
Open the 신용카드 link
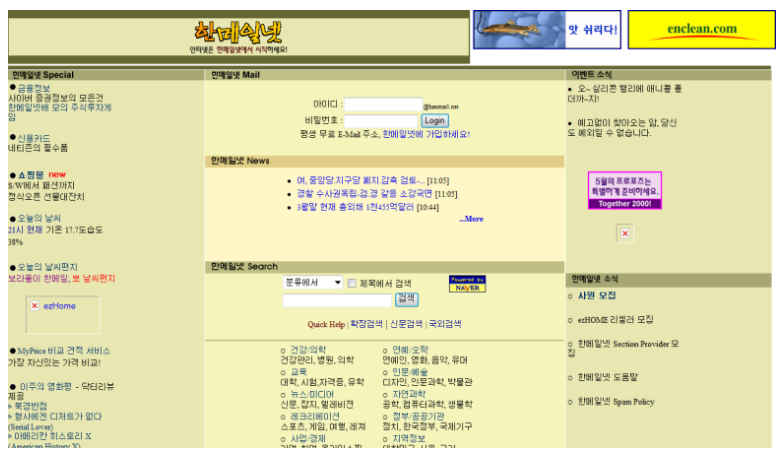click(x=34, y=138)
